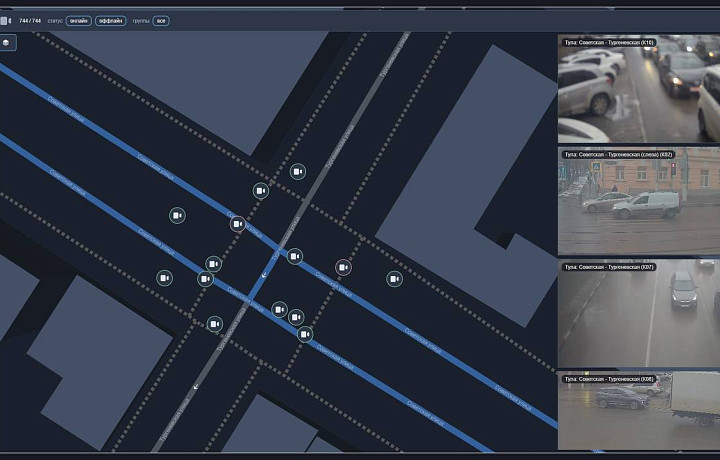This screenshot has width=720, height=460.
Task: Toggle the 3D cube map view button
Action: tap(8, 43)
